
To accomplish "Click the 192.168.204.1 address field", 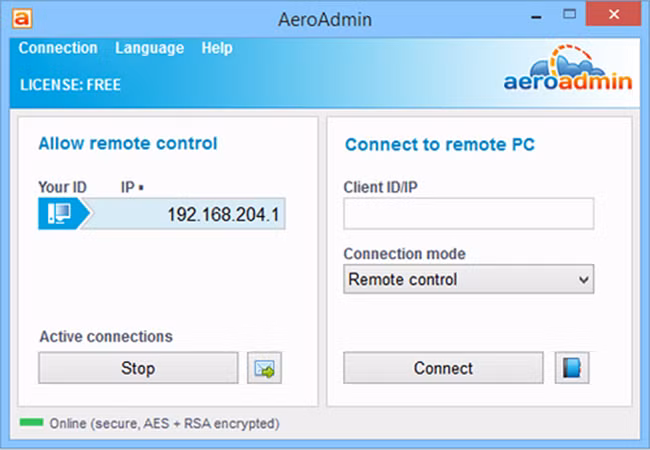I will pos(185,214).
